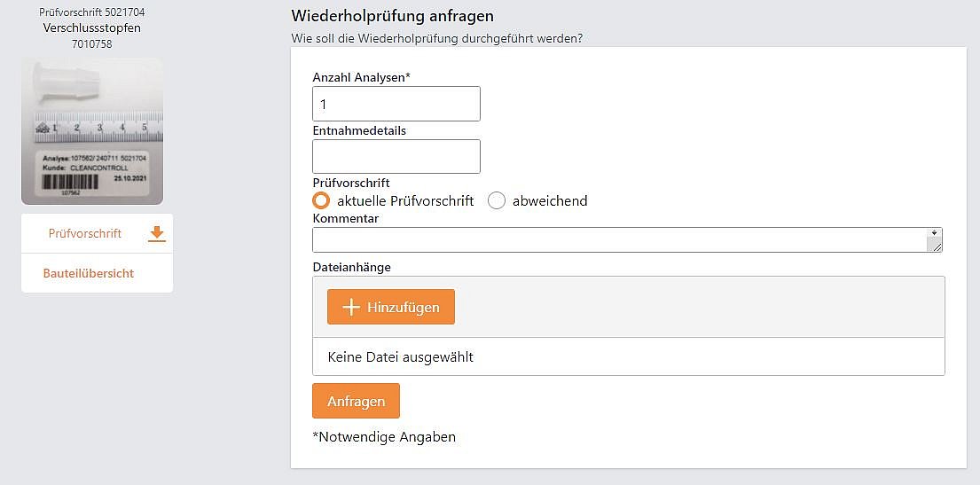Click the "*Notwendige Angaben" note
Viewport: 980px width, 485px height.
click(x=384, y=437)
